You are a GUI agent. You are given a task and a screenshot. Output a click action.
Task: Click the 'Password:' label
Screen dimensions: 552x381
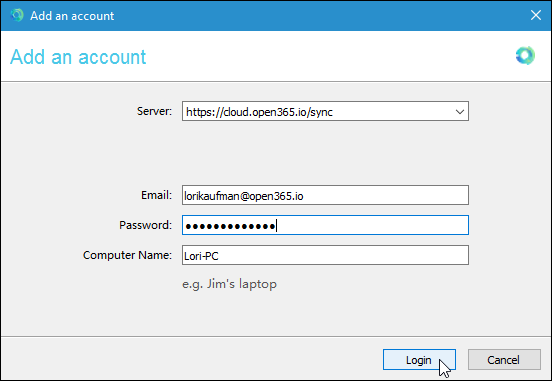click(x=145, y=225)
